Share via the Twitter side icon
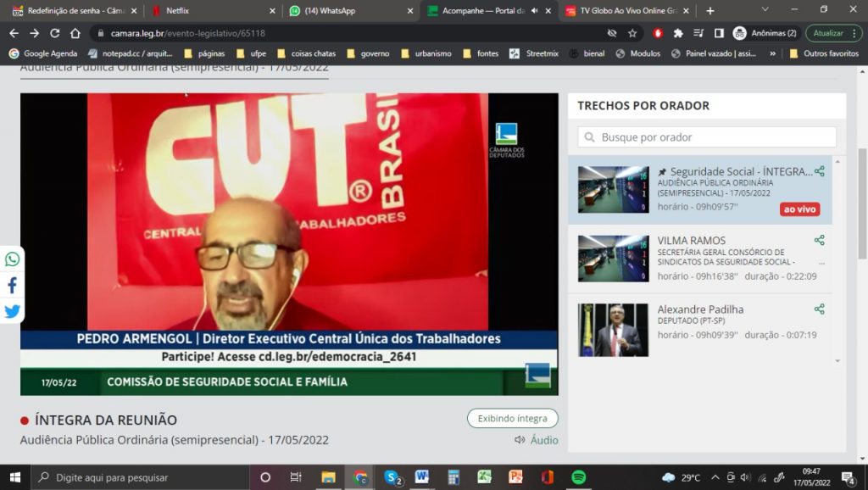This screenshot has width=868, height=490. (12, 311)
